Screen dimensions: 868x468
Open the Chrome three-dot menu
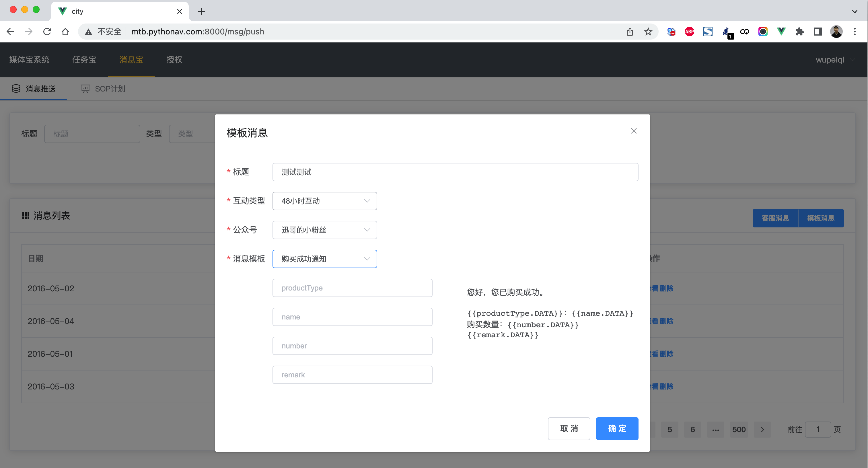click(855, 32)
